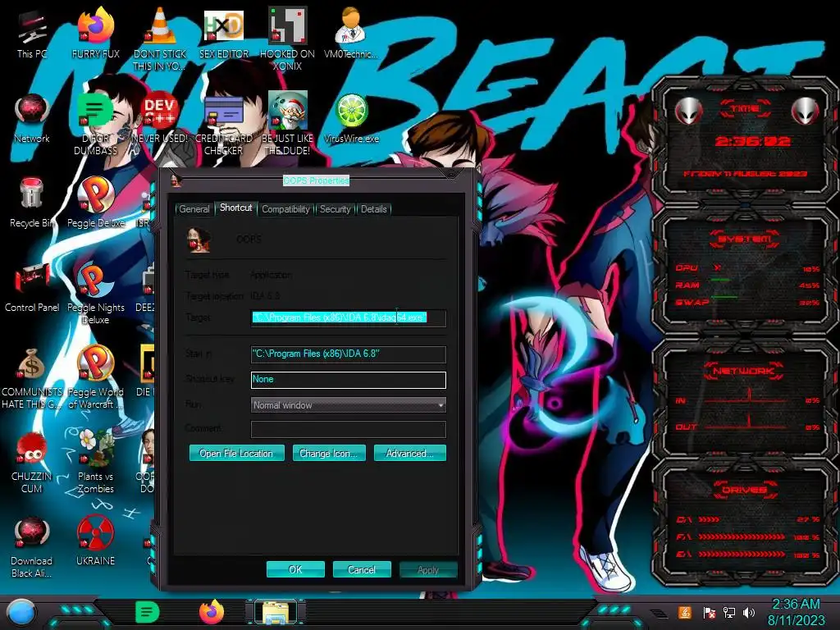Select the Network desktop icon

pyautogui.click(x=32, y=118)
